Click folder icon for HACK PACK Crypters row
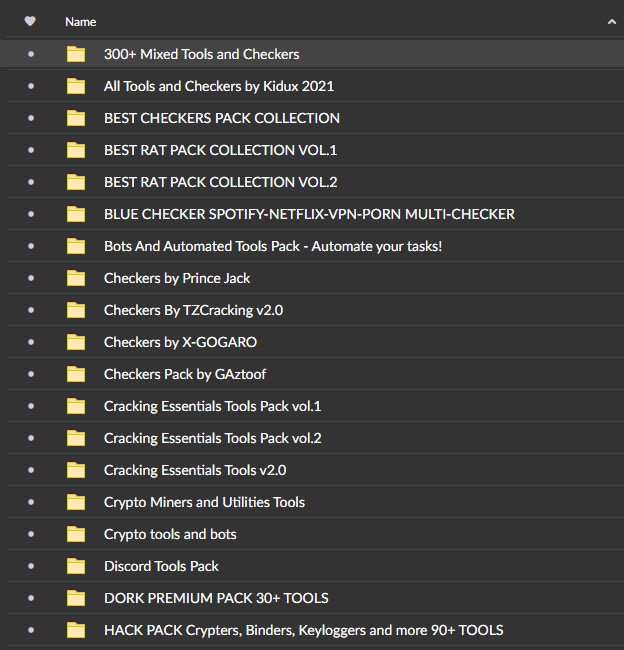624x650 pixels. pos(76,630)
